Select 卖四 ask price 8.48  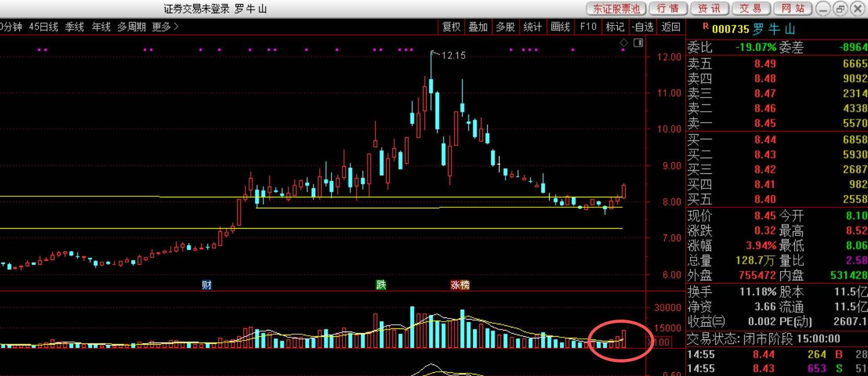[765, 79]
